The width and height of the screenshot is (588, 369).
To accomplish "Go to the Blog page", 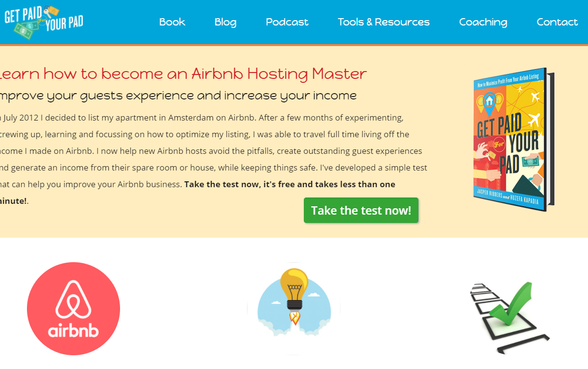I will (x=225, y=22).
